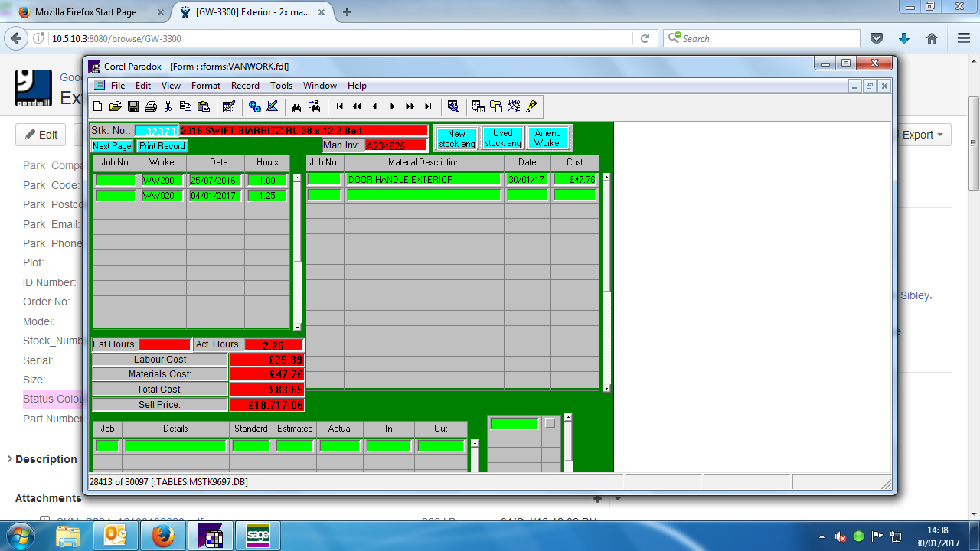This screenshot has height=551, width=980.
Task: Select the WW020 worker cell
Action: [x=162, y=196]
